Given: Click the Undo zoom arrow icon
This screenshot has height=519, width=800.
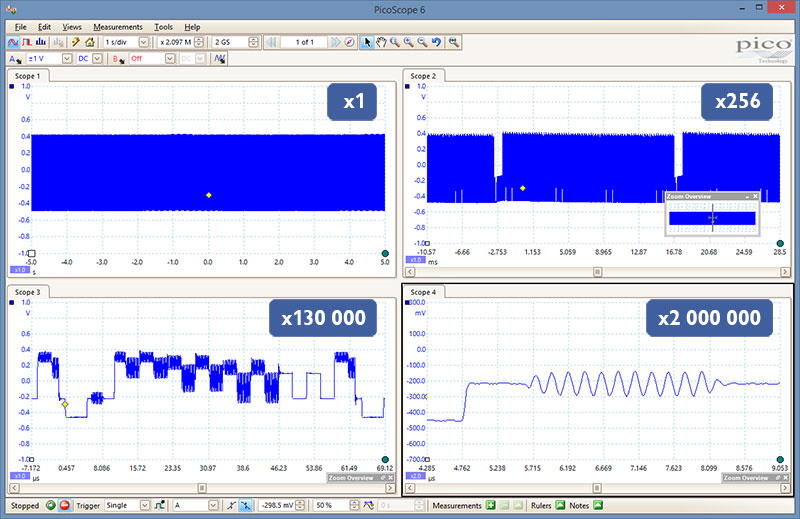Looking at the screenshot, I should (x=437, y=42).
